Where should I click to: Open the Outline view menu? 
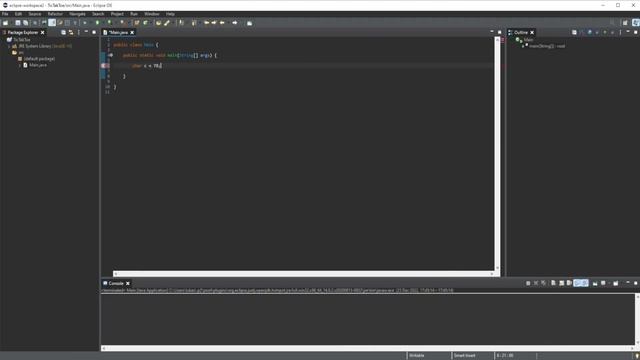[x=620, y=32]
